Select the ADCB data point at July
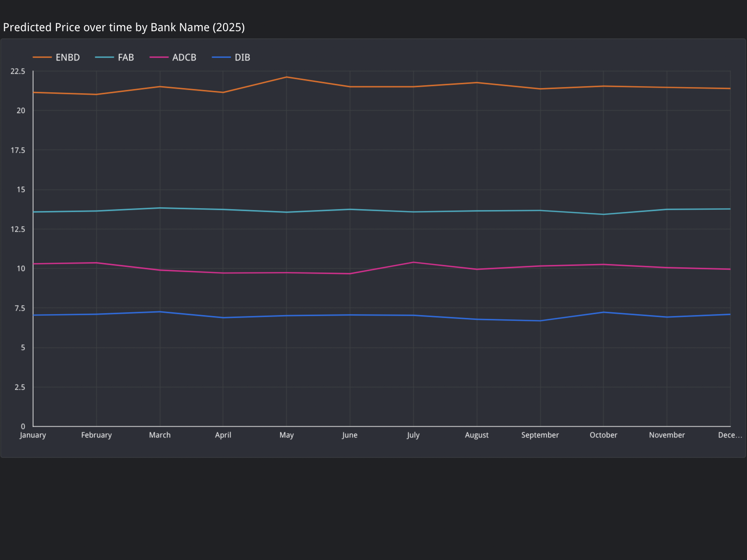Viewport: 747px width, 560px height. coord(413,262)
